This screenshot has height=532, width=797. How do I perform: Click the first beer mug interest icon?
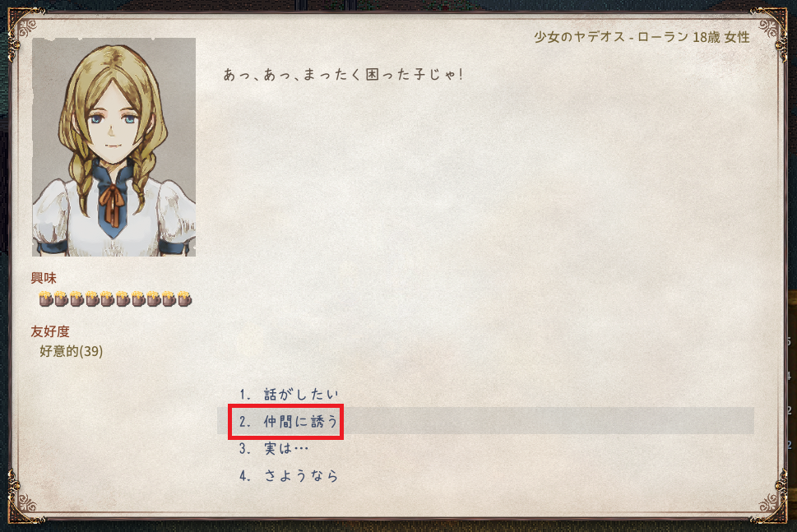[46, 298]
